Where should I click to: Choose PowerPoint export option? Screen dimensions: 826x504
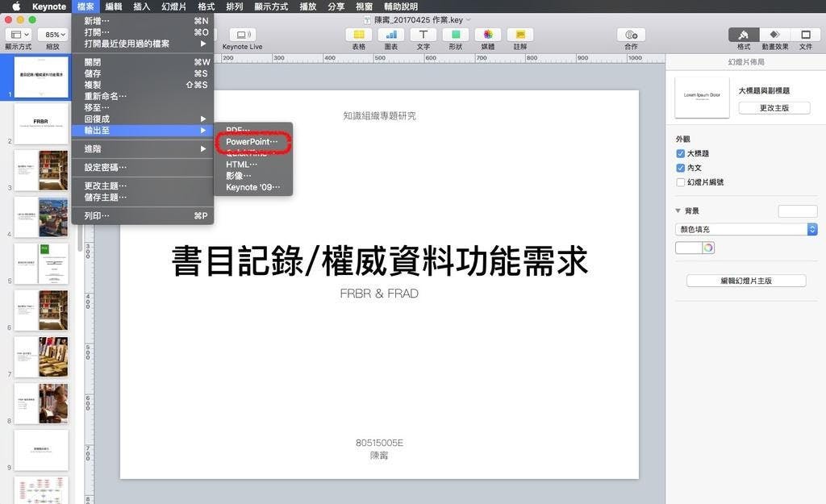coord(252,142)
